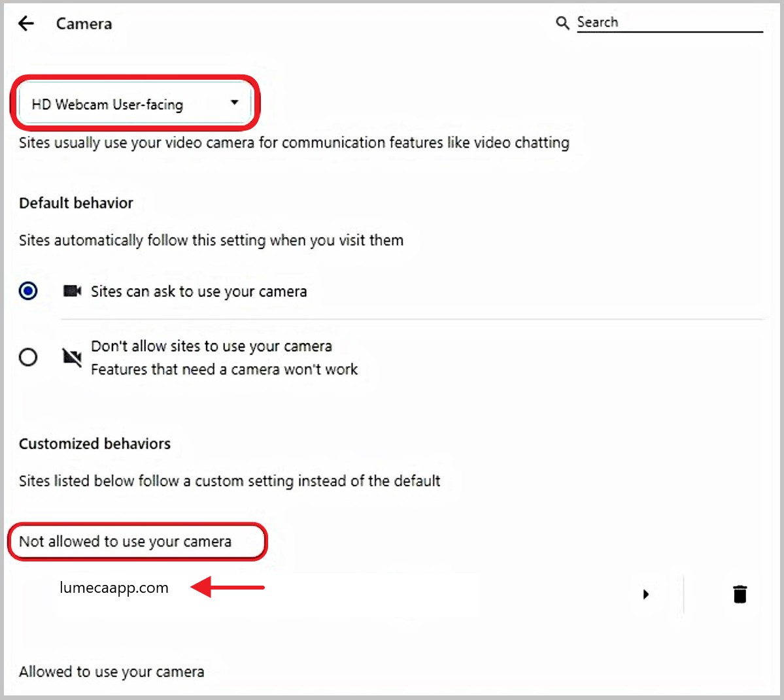The image size is (784, 700).
Task: Delete lumecaapp.com using the trash icon
Action: [x=740, y=594]
